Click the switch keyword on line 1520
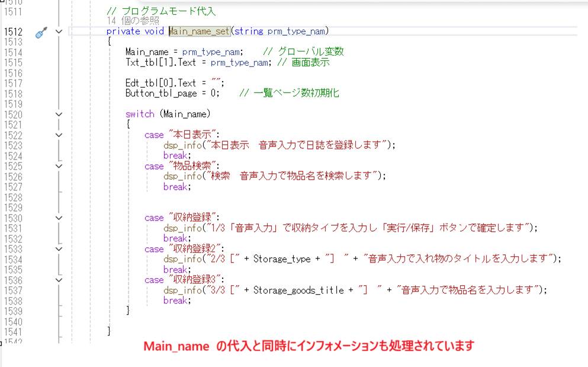The image size is (588, 367). (x=140, y=114)
